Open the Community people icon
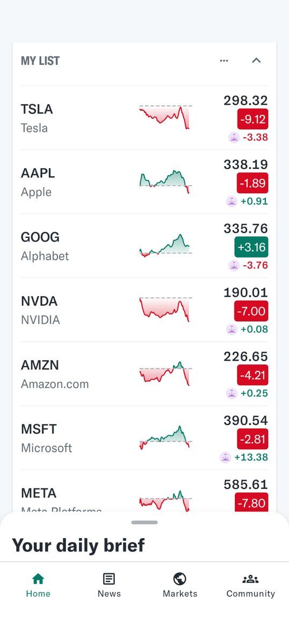289x644 pixels. point(250,579)
